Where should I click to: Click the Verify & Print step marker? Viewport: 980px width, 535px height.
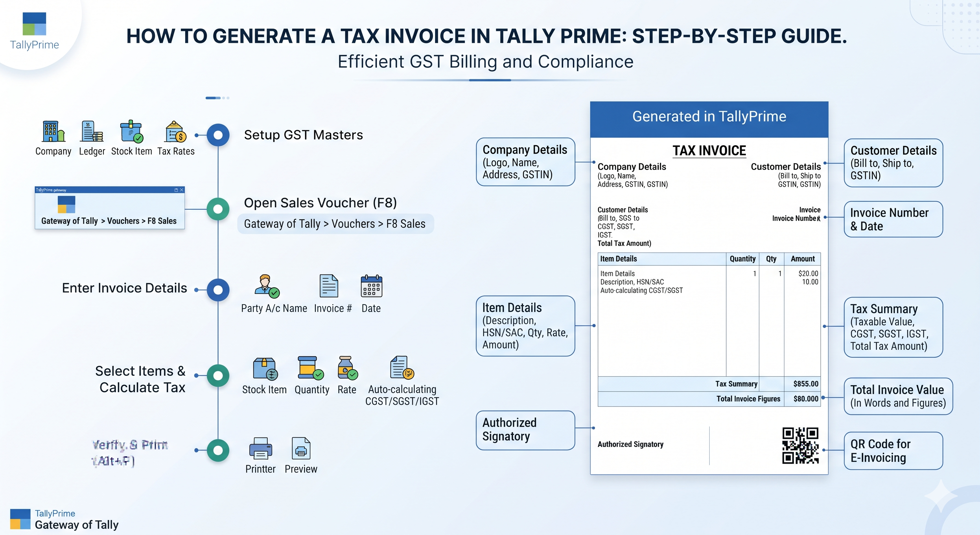pos(218,450)
